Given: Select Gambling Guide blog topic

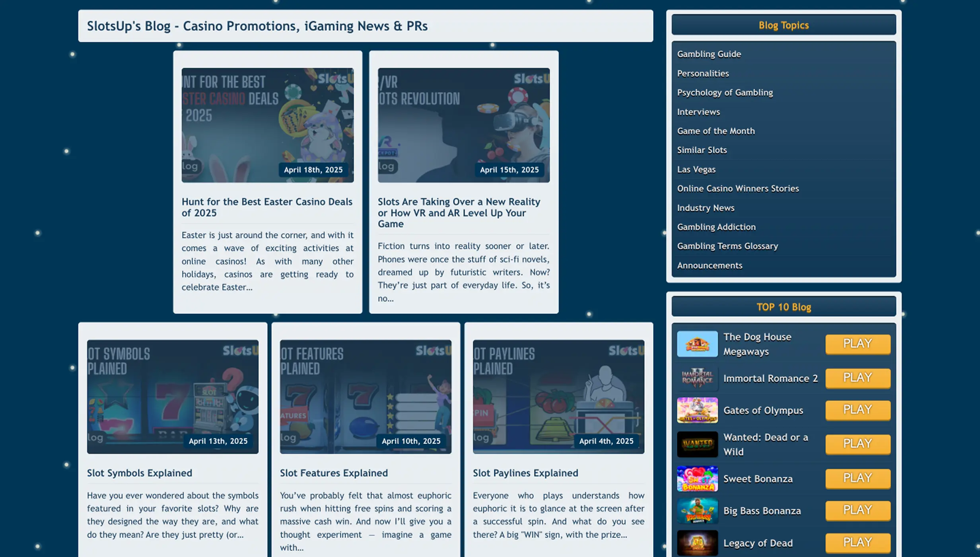Looking at the screenshot, I should coord(709,54).
